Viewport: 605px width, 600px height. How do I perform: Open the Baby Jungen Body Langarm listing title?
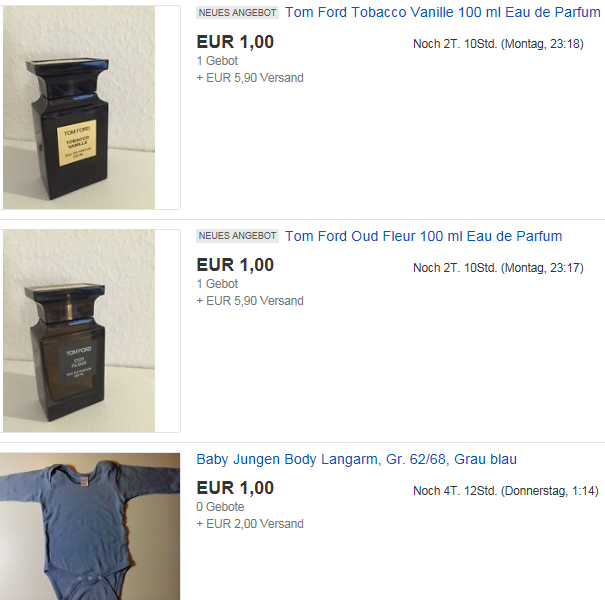click(357, 459)
